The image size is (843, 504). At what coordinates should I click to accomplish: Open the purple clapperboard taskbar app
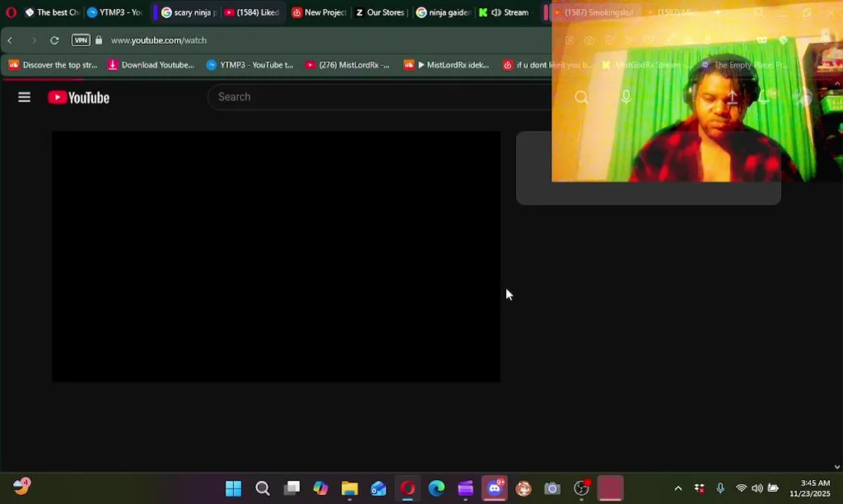tap(466, 489)
